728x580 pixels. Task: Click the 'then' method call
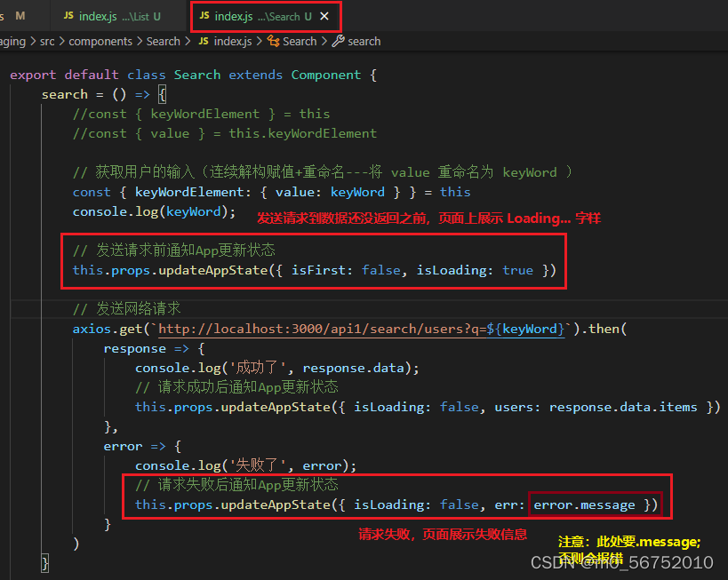point(604,329)
